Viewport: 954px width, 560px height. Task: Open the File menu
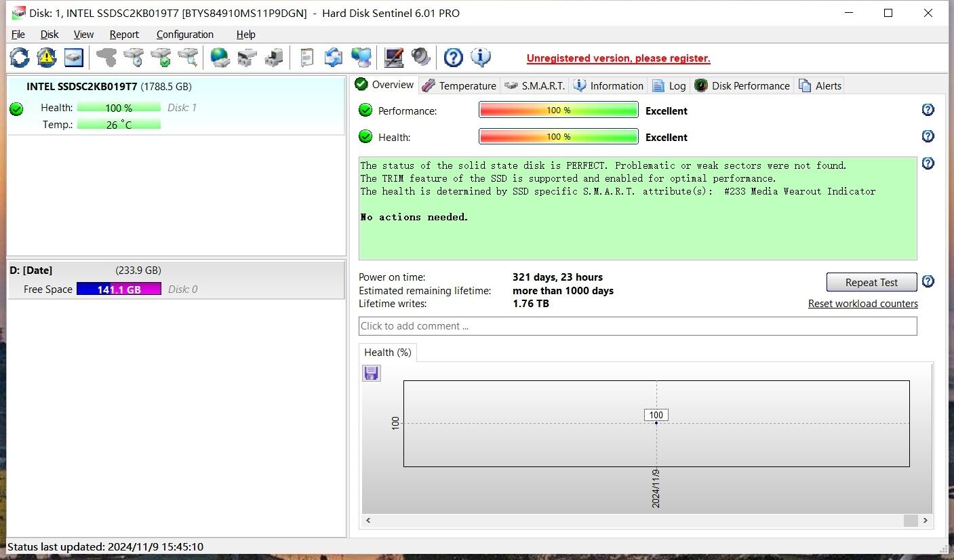pos(18,35)
